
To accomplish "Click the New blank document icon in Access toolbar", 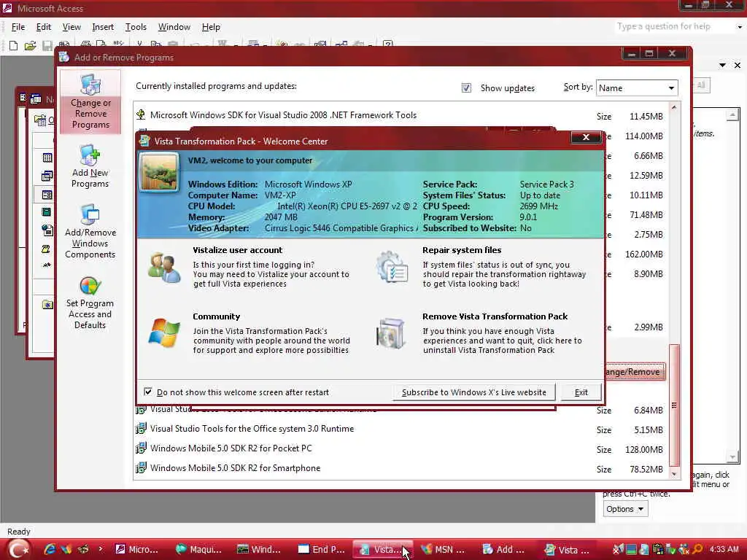I will click(13, 46).
